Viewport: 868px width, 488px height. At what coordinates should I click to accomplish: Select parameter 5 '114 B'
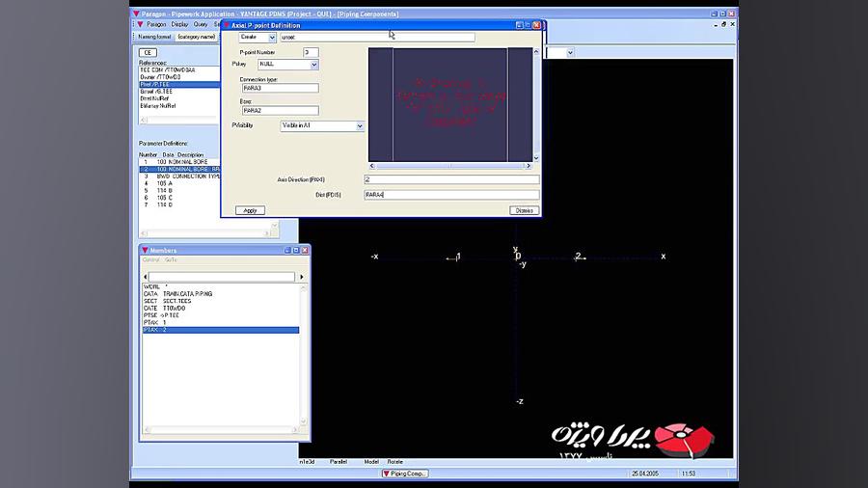point(179,190)
